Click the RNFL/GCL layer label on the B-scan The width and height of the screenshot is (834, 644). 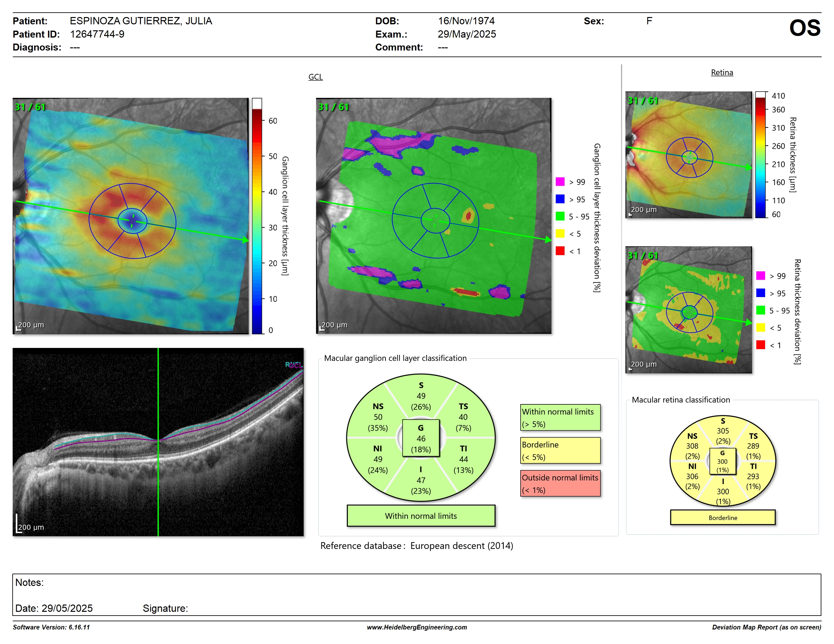[x=294, y=365]
